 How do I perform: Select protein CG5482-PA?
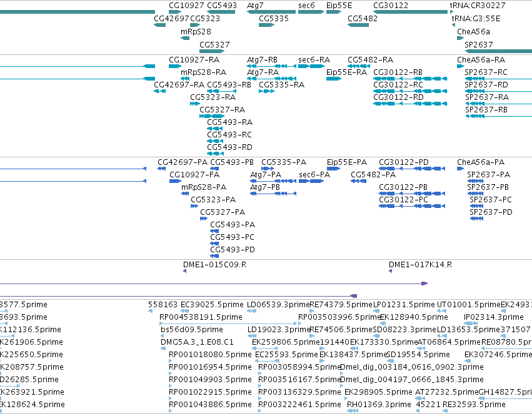click(x=373, y=175)
